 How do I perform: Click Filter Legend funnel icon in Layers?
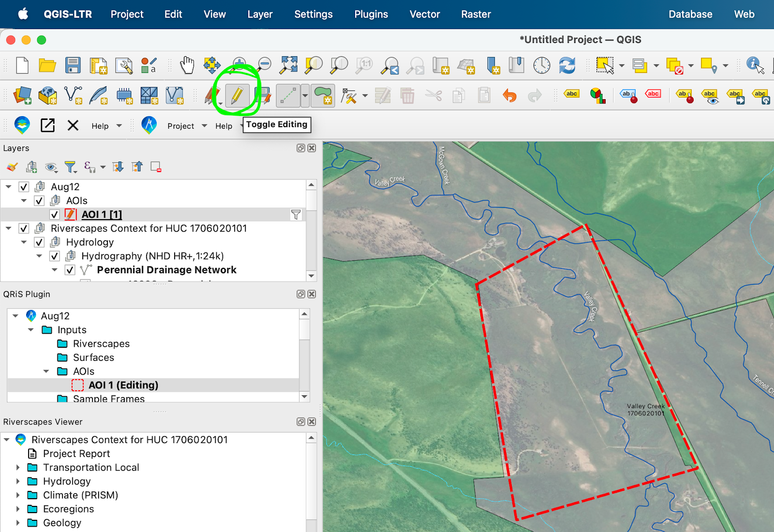point(71,167)
